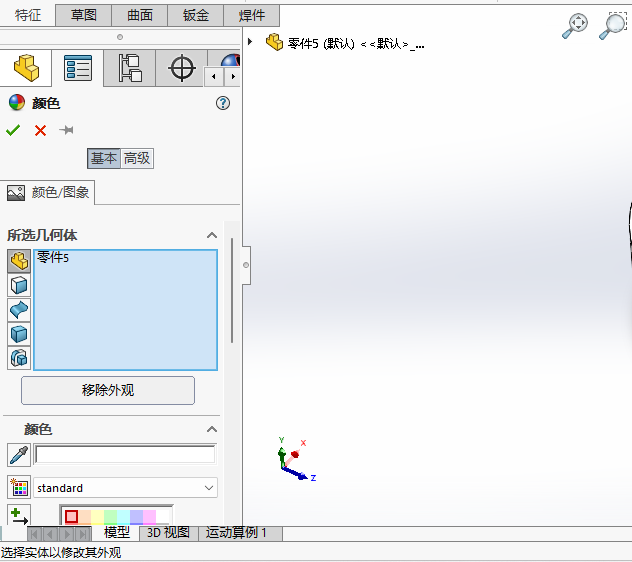632x562 pixels.
Task: Choose the light cyan swatch
Action: tap(123, 516)
